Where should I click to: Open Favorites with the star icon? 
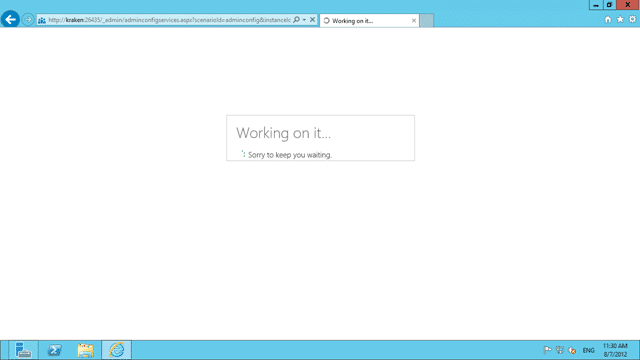coord(620,19)
